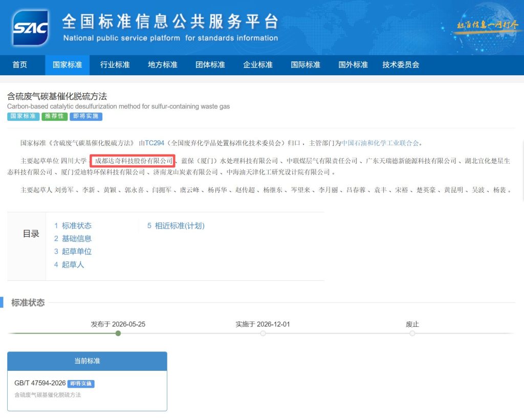This screenshot has width=524, height=420.
Task: Open the 行业标准 nav item
Action: point(115,65)
